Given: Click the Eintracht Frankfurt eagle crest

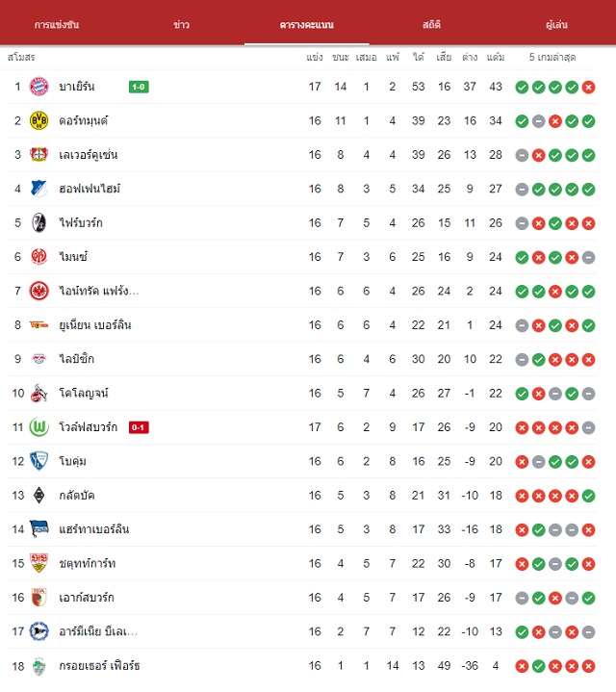Looking at the screenshot, I should pyautogui.click(x=38, y=291).
